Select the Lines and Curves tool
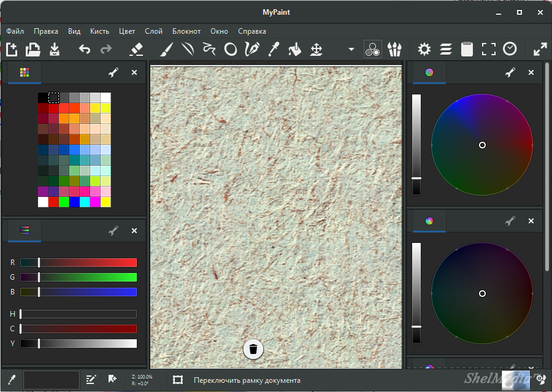Image resolution: width=552 pixels, height=392 pixels. coord(188,49)
